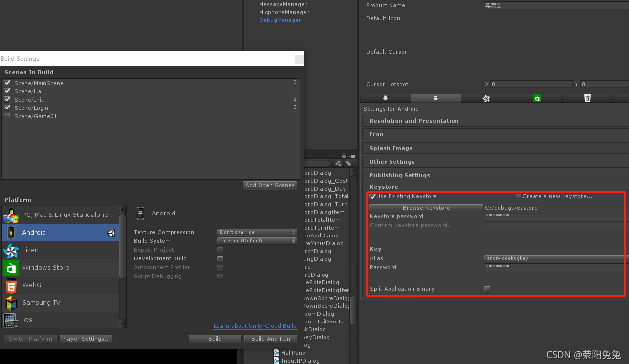This screenshot has height=364, width=629.
Task: Expand the Splash Image section
Action: click(x=496, y=148)
